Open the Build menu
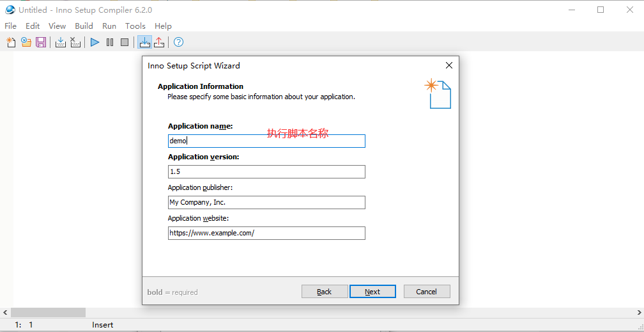The height and width of the screenshot is (332, 644). (x=84, y=26)
